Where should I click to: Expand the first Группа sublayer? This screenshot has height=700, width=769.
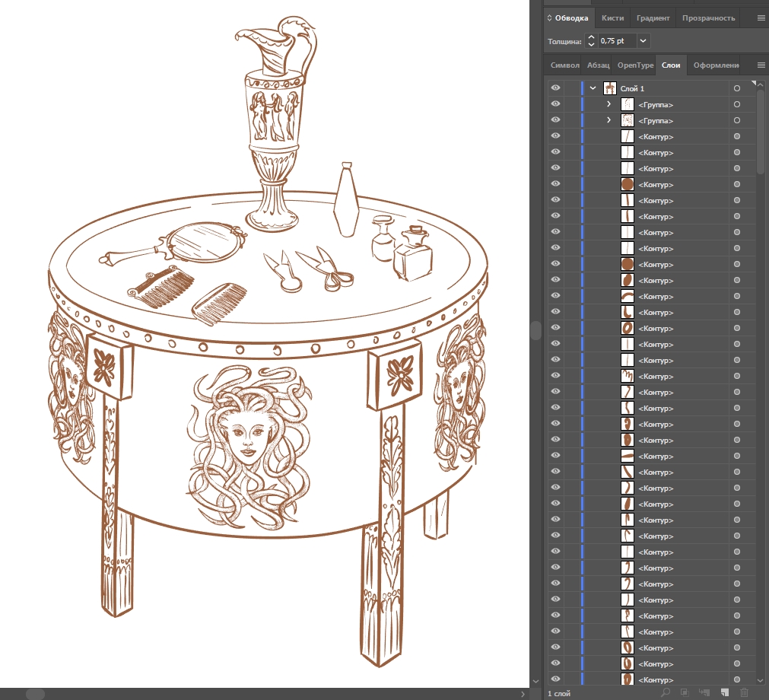click(x=609, y=104)
